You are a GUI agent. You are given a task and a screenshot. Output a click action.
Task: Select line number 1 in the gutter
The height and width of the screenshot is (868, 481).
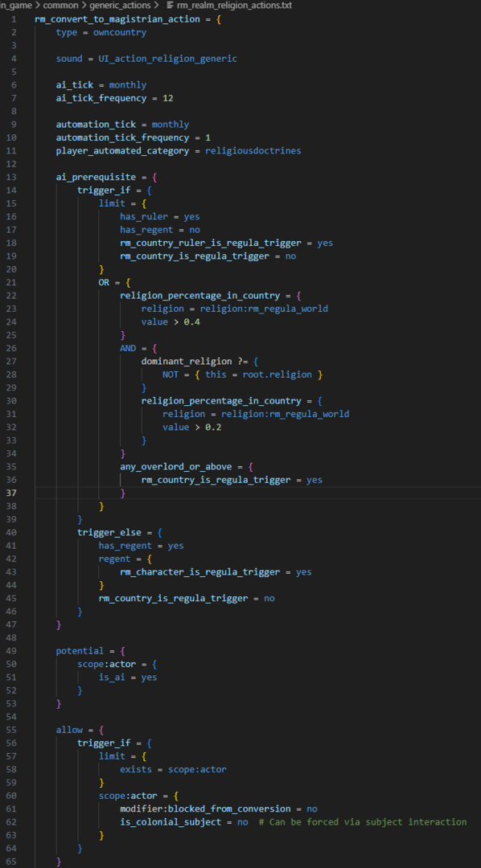(14, 18)
